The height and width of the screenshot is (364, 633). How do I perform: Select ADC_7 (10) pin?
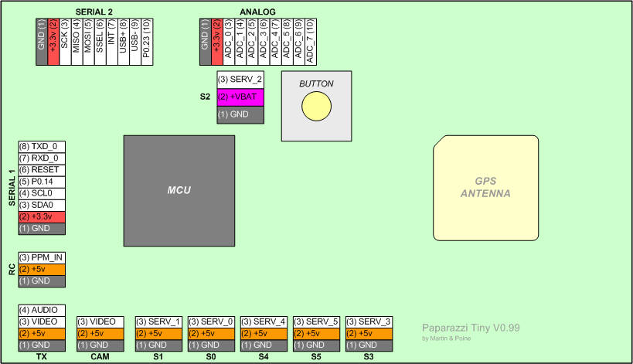[311, 42]
